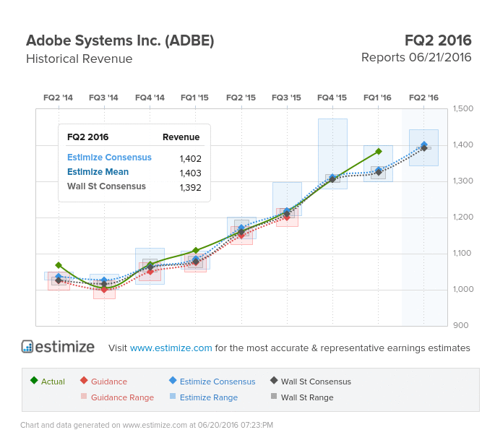
Task: Click the FQ2 '15 column header
Action: pyautogui.click(x=241, y=98)
